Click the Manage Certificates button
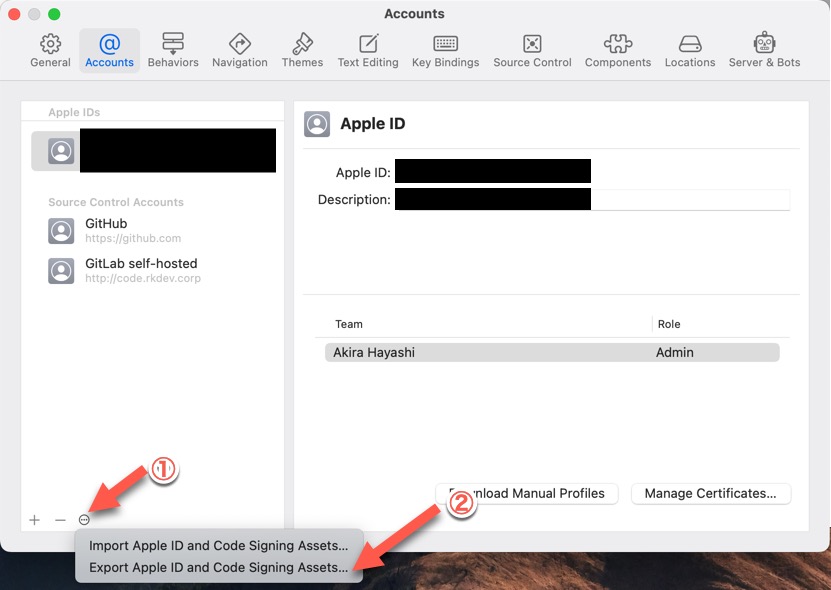The height and width of the screenshot is (590, 831). pyautogui.click(x=711, y=494)
